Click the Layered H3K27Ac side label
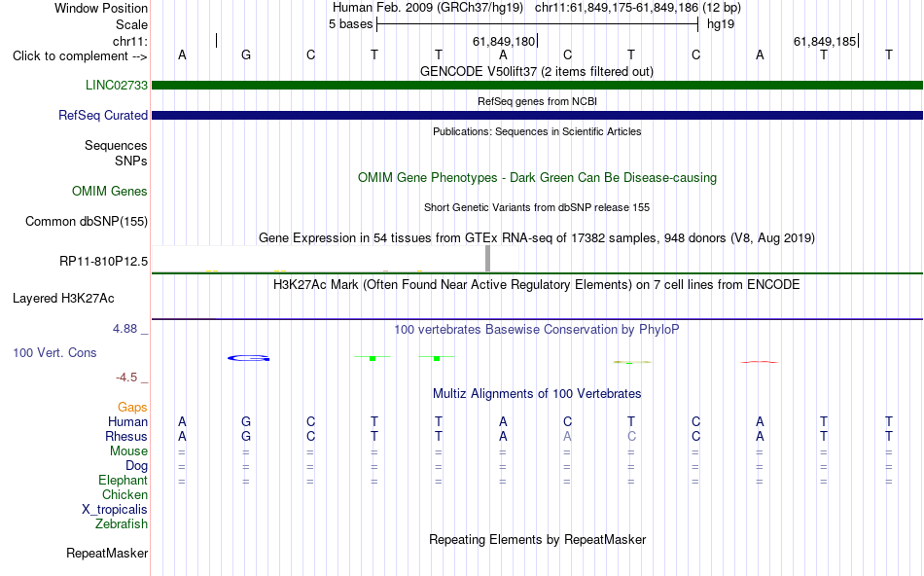The image size is (924, 576). [63, 299]
